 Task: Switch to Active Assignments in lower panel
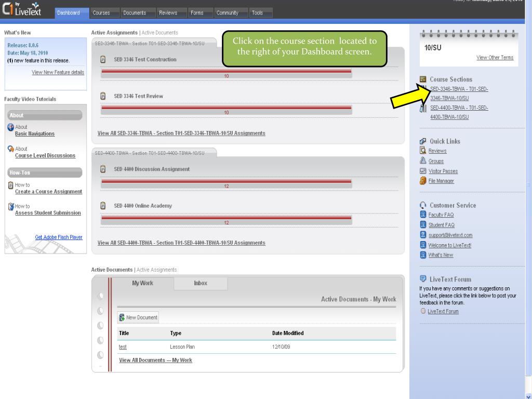click(156, 270)
